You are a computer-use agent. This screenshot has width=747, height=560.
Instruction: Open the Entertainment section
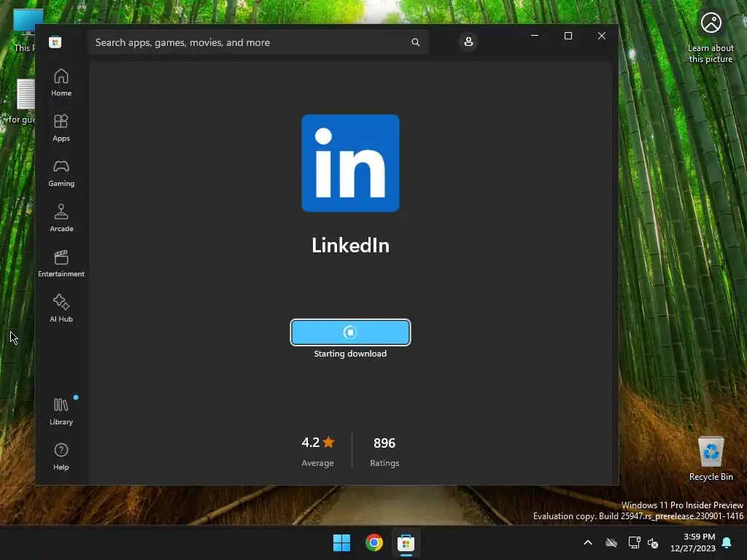pos(61,263)
